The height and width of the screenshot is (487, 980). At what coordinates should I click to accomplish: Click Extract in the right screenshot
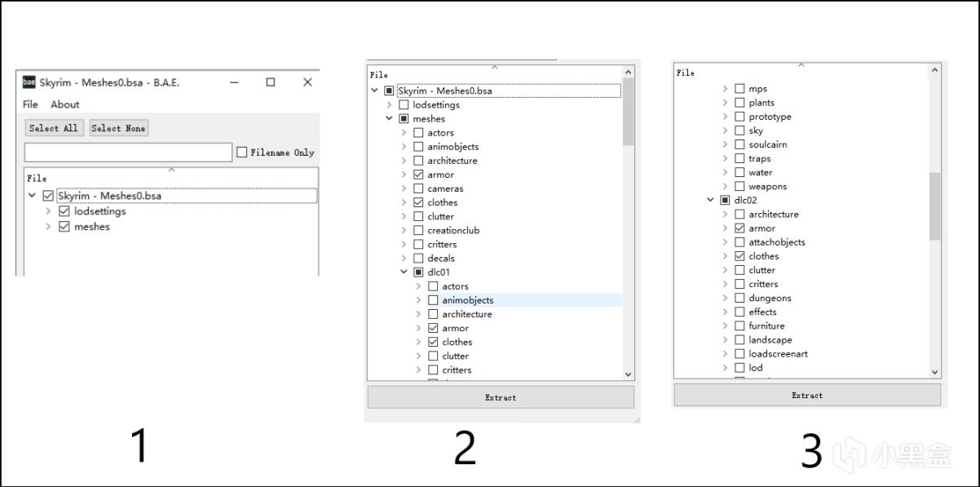[807, 395]
